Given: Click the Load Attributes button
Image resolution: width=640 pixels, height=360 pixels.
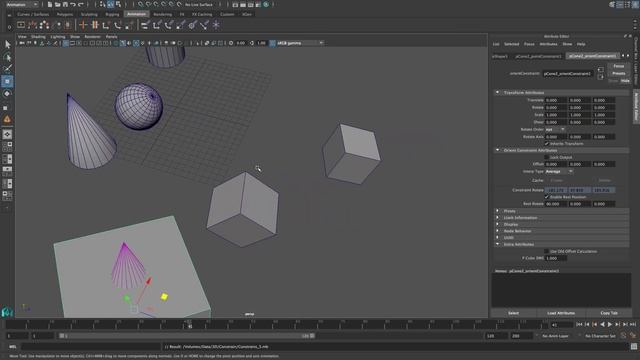Looking at the screenshot, I should pos(561,313).
